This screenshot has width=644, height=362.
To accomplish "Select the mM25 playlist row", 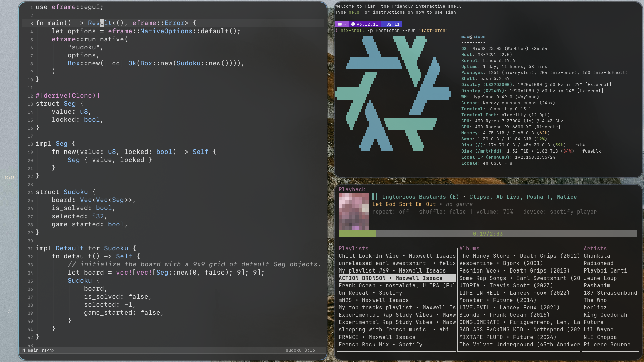I will pyautogui.click(x=397, y=300).
